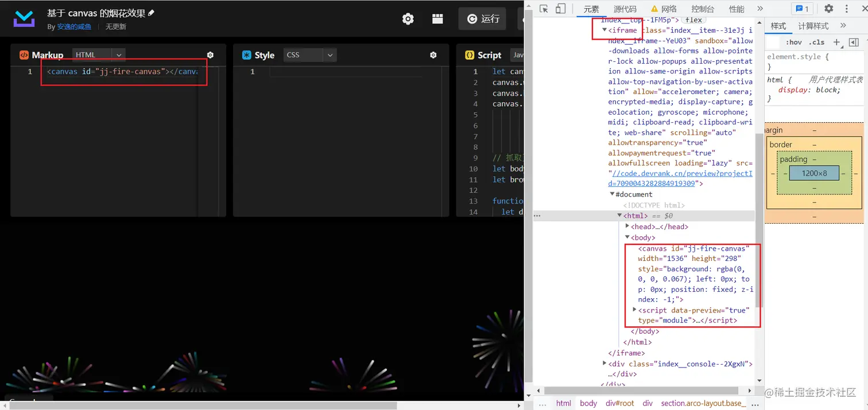Select the canvas jj-fire-canvas node
This screenshot has height=410, width=868.
(x=695, y=274)
